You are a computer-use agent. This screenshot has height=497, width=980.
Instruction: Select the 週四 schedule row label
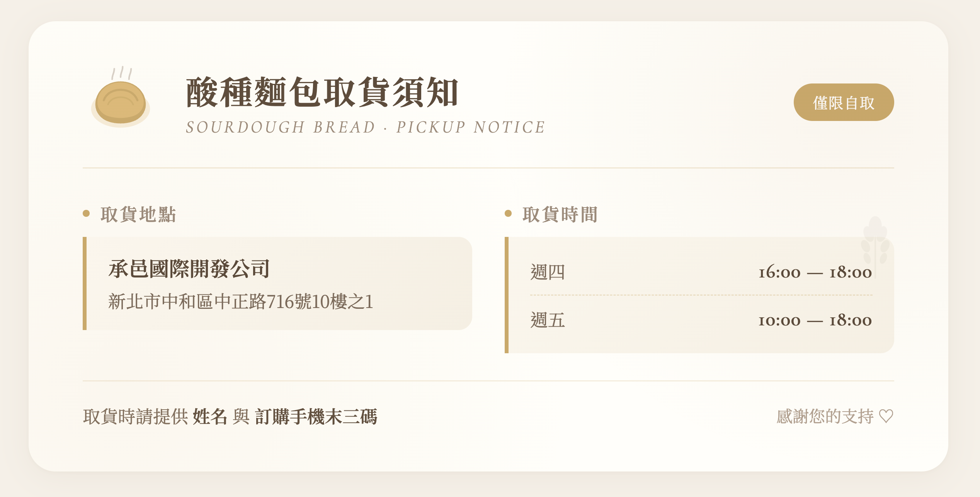[548, 272]
